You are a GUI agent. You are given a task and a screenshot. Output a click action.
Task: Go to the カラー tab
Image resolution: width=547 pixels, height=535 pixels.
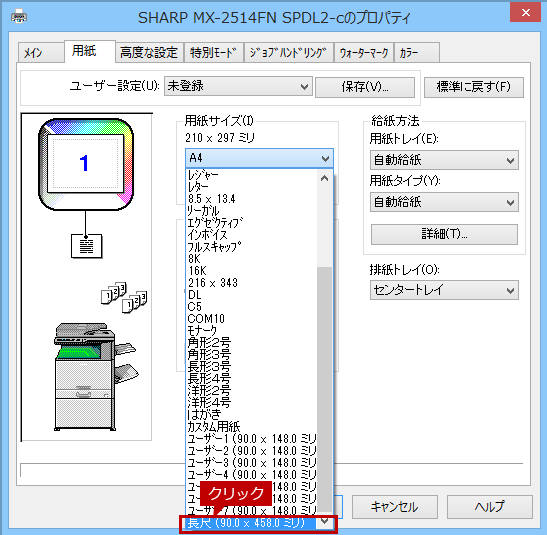(x=417, y=53)
